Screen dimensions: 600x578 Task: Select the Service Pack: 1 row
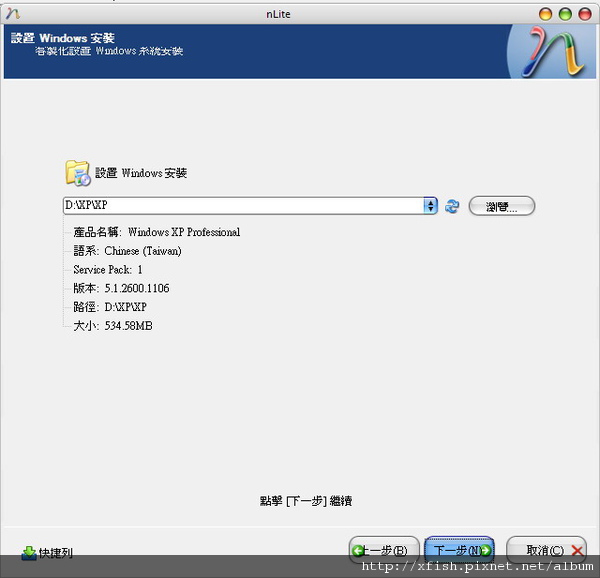(x=108, y=270)
